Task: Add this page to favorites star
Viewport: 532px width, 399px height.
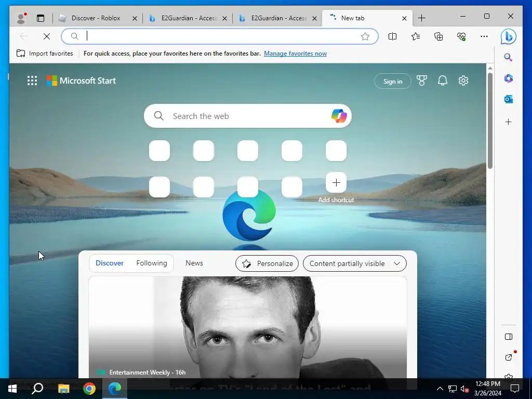Action: [365, 36]
